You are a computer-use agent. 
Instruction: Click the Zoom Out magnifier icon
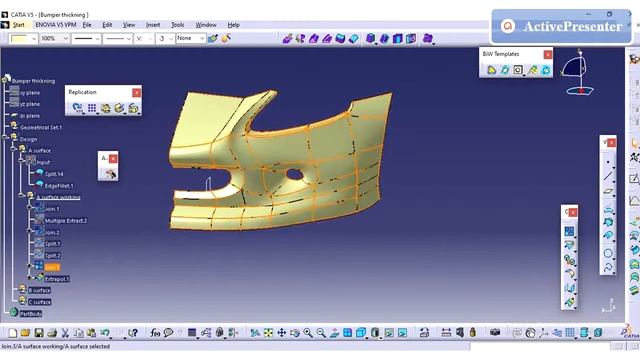click(321, 333)
